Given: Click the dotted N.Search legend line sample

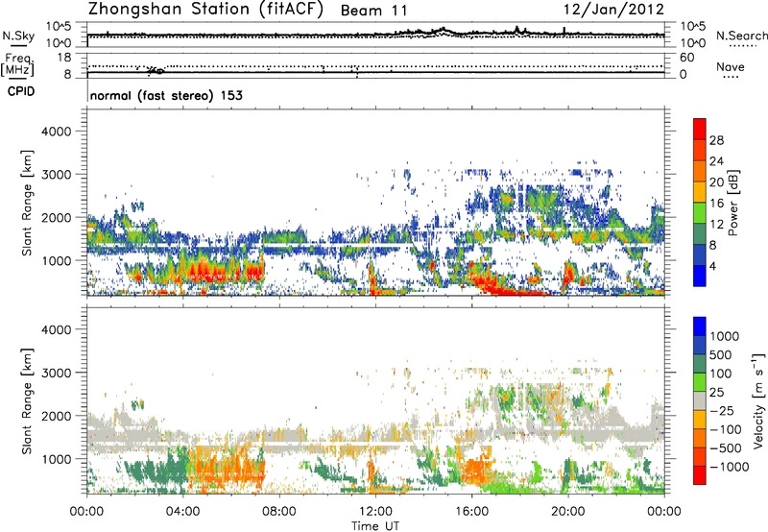Looking at the screenshot, I should pos(742,46).
